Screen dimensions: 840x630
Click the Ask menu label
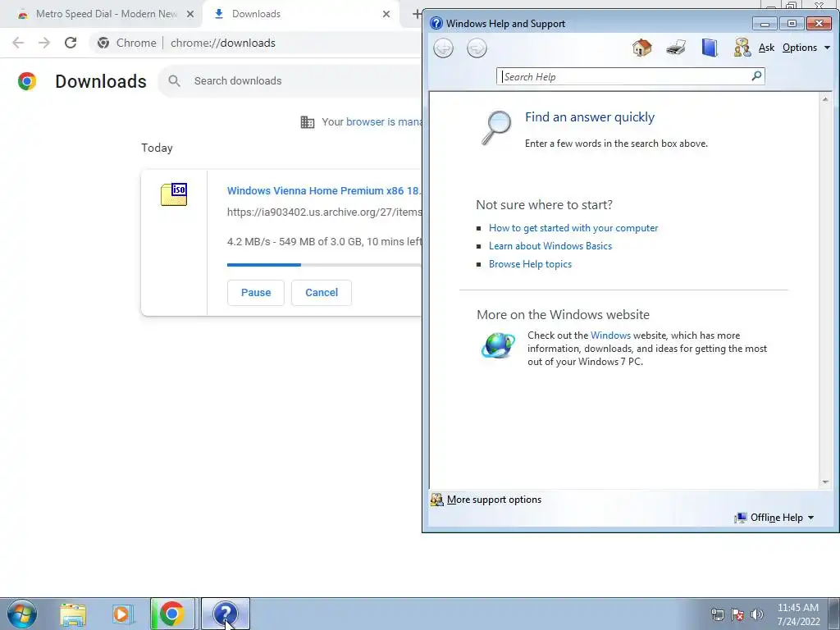point(767,48)
